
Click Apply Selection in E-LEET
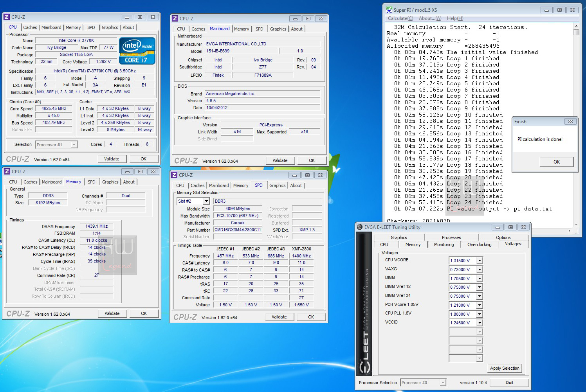[x=505, y=368]
